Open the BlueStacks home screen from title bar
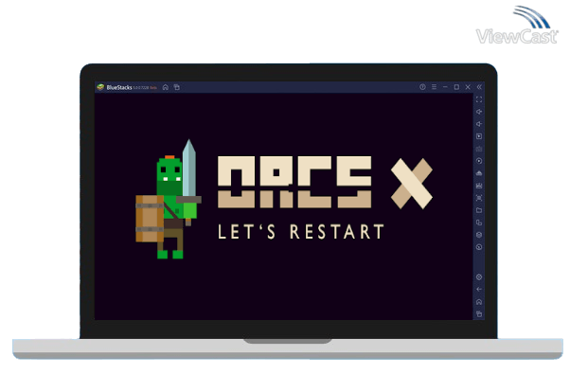The image size is (570, 392). [x=166, y=87]
